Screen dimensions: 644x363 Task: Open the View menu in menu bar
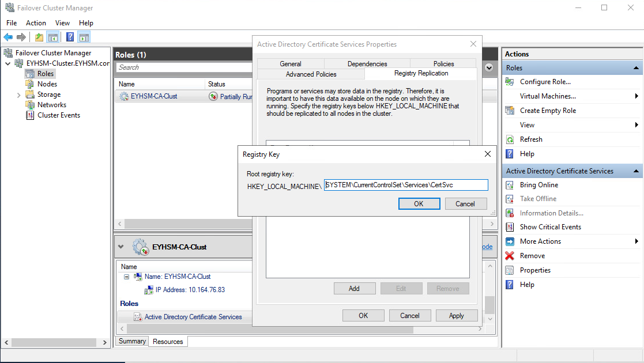62,23
